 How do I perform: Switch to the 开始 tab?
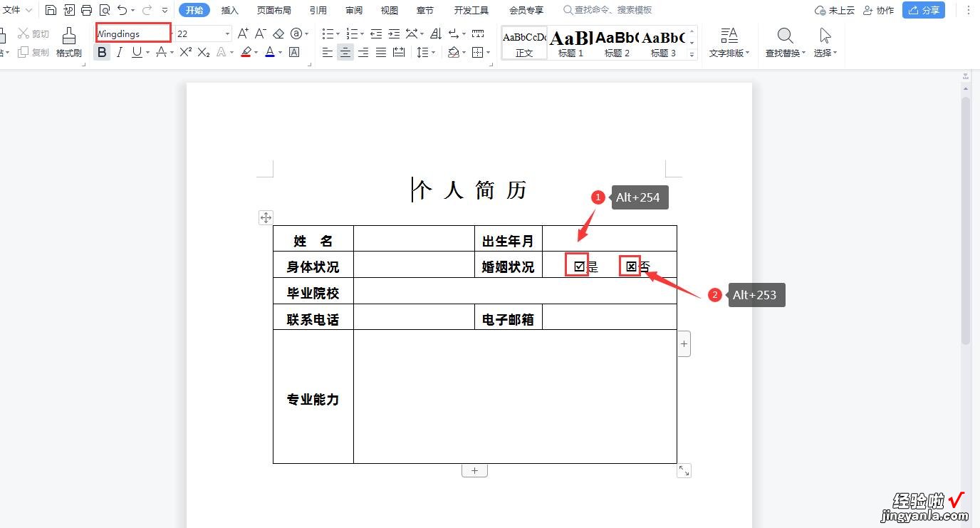tap(194, 10)
